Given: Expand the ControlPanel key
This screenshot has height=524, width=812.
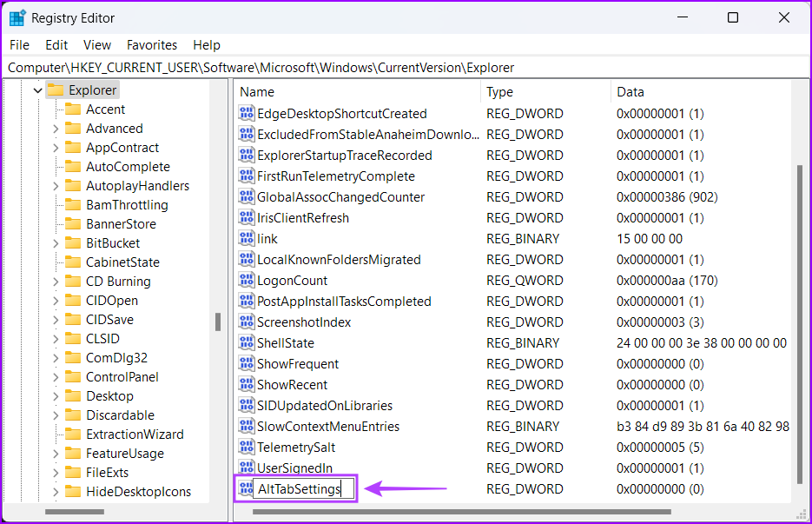Looking at the screenshot, I should 56,377.
